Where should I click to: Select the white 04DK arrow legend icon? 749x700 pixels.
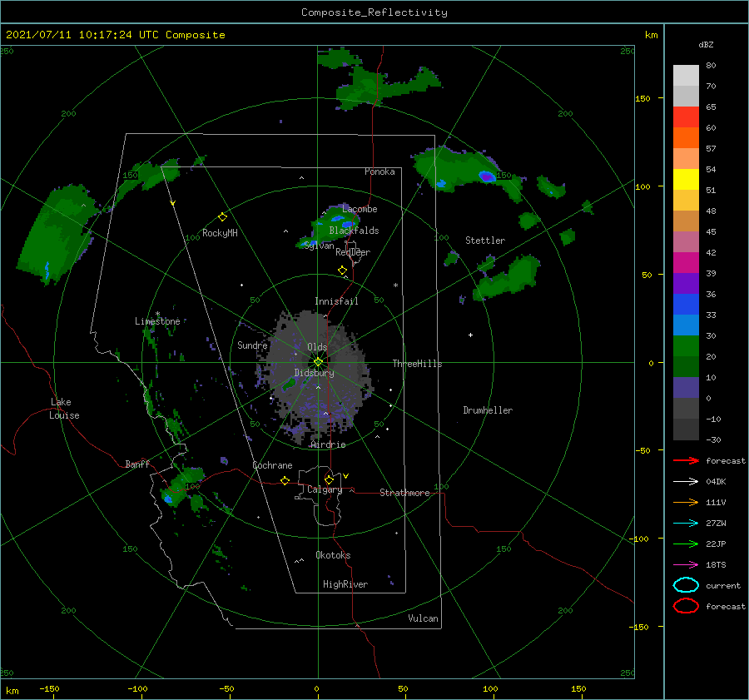click(686, 482)
